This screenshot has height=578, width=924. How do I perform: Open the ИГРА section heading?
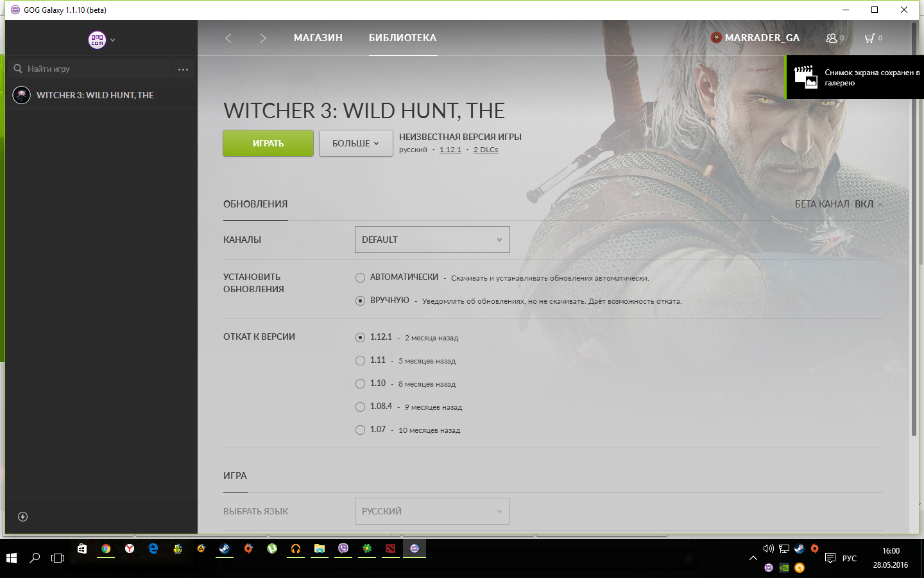(235, 476)
